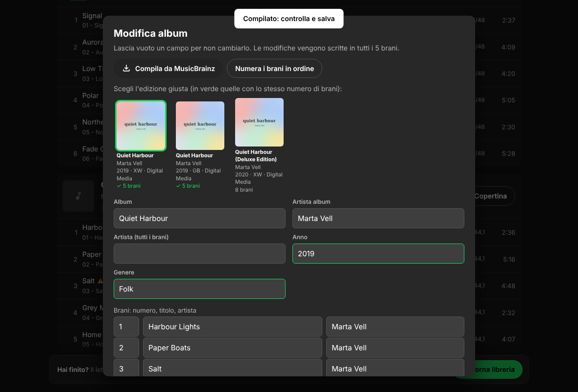Click the duration 2:37 of the Signal track
Viewport: 578px width, 392px height.
pyautogui.click(x=509, y=20)
